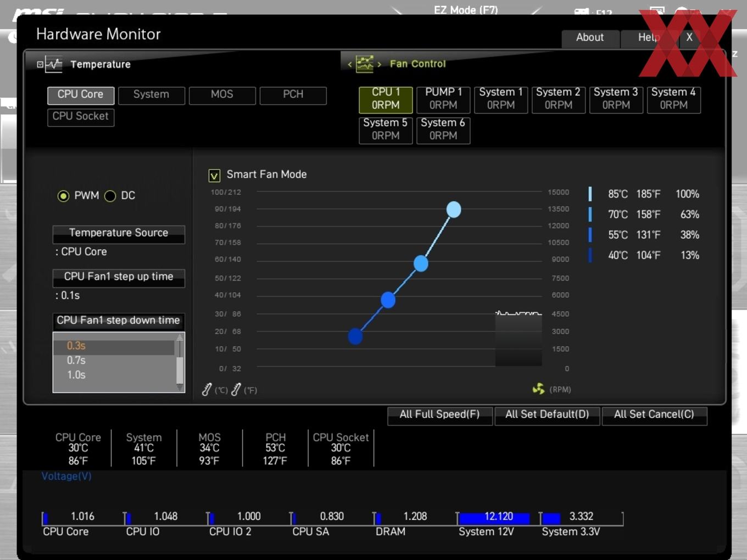Click All Set Cancel(C) button
This screenshot has height=560, width=747.
(654, 415)
